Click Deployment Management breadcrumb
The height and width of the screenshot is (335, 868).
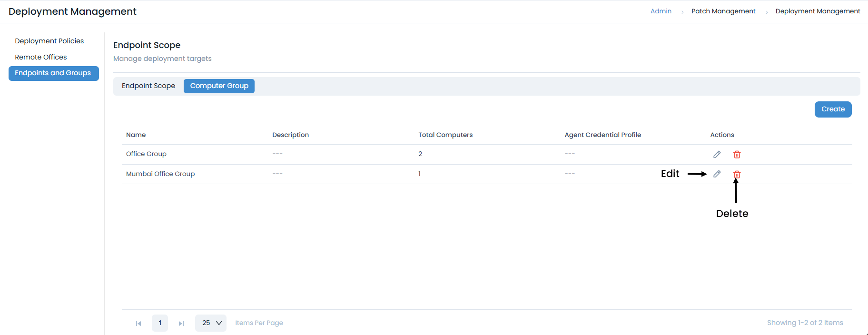coord(818,11)
